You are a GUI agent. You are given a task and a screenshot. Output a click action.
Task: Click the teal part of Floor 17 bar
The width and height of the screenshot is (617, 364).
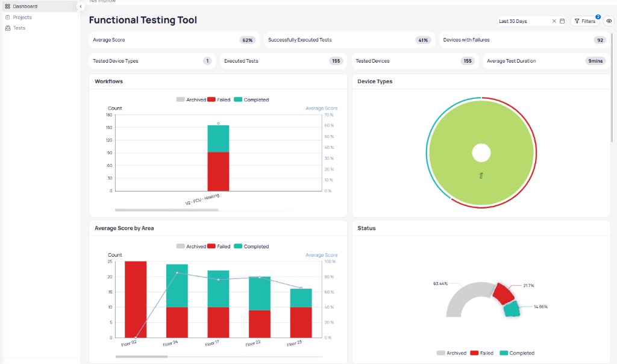(x=218, y=289)
